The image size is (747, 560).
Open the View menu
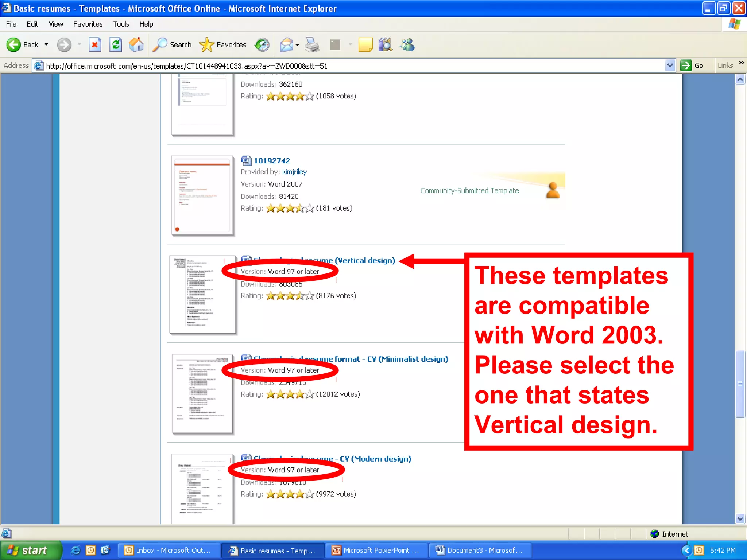[56, 24]
